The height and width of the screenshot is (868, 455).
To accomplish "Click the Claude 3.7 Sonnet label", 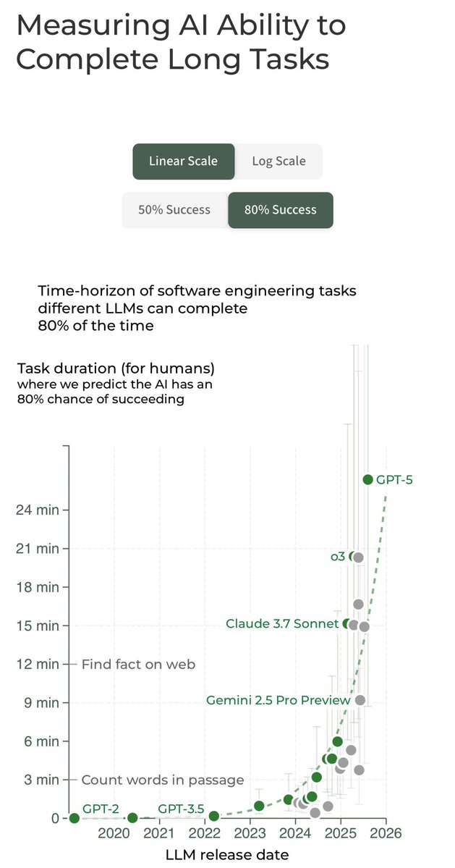I will pyautogui.click(x=282, y=623).
